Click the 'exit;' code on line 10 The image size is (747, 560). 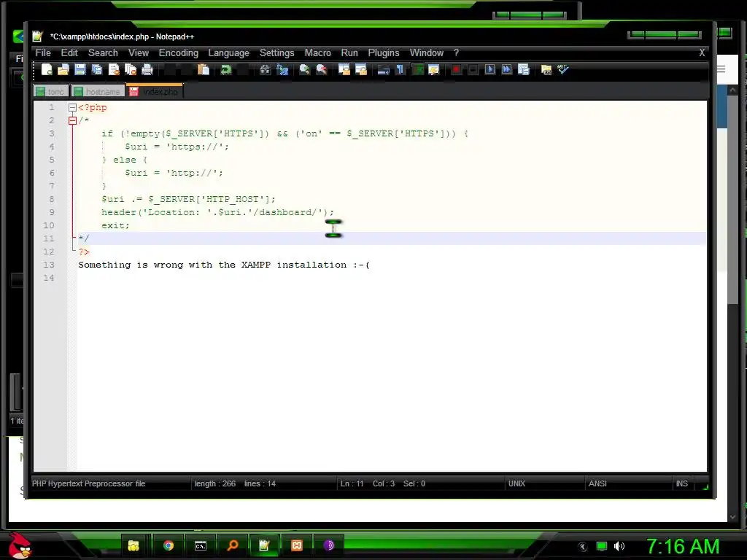tap(115, 225)
